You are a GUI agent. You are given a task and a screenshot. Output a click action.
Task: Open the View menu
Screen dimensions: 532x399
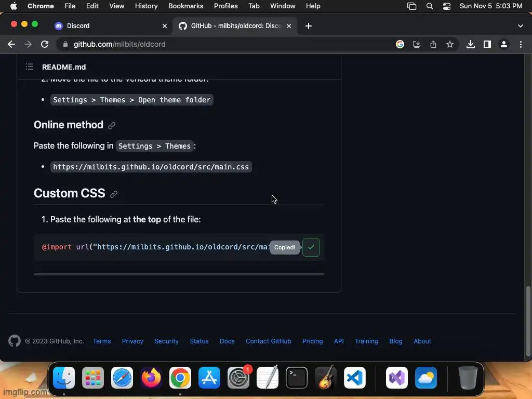click(x=117, y=6)
